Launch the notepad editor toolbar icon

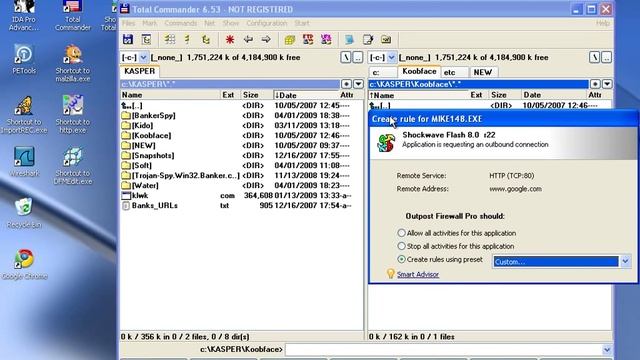[368, 39]
